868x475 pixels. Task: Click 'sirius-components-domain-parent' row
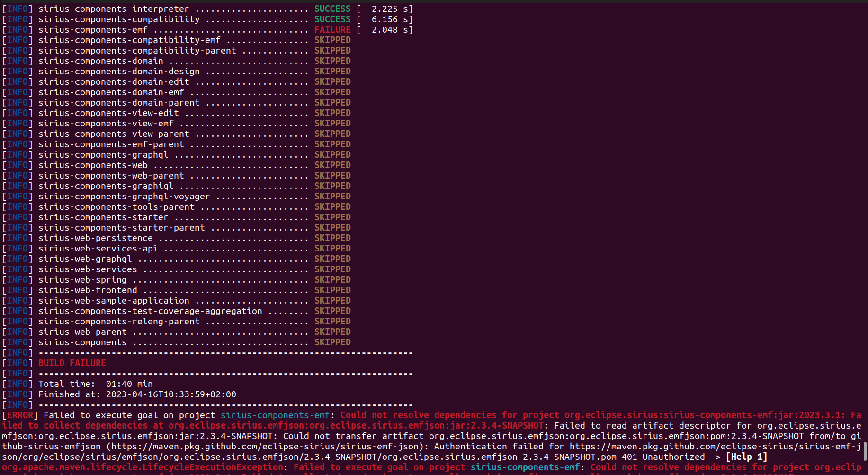[x=176, y=103]
